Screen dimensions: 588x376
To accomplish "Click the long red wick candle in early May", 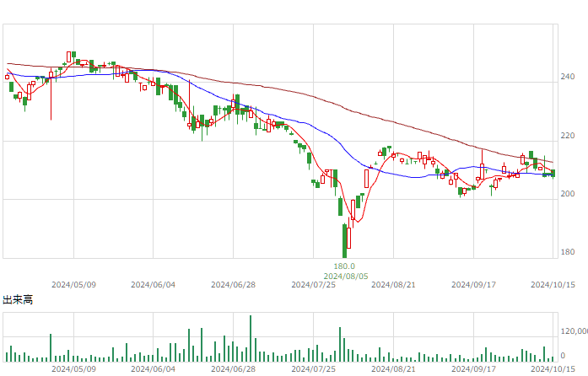I will [x=51, y=94].
